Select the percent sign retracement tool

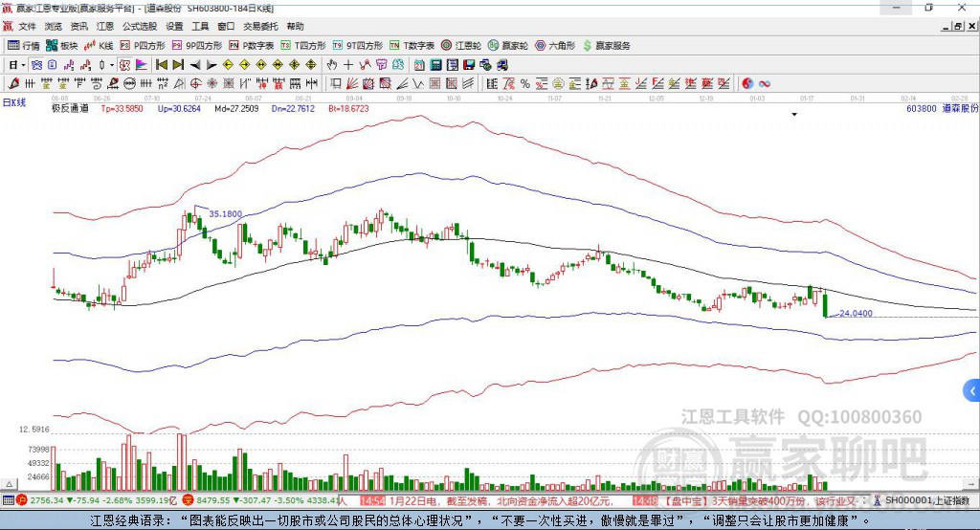tap(525, 83)
